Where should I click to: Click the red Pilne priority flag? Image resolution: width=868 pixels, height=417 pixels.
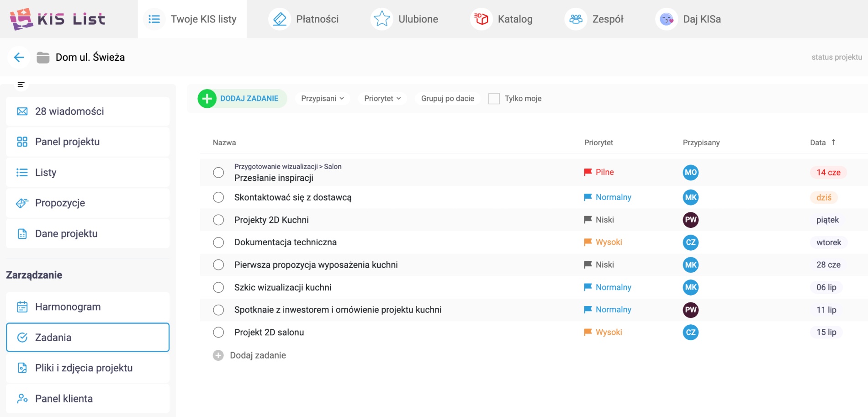588,172
